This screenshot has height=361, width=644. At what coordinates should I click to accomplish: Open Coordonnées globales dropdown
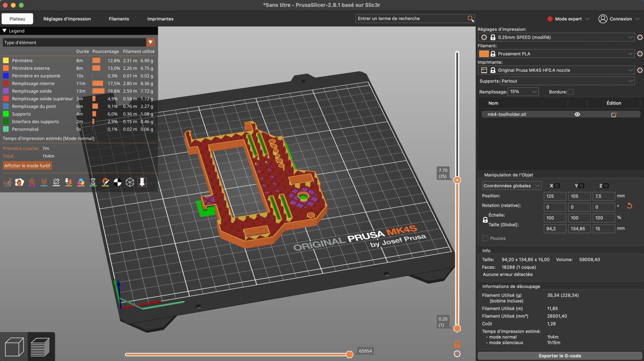512,186
